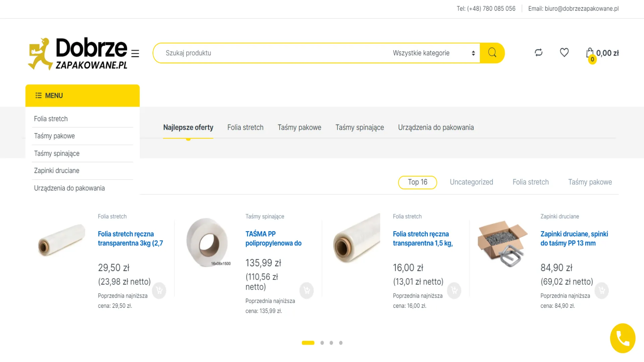644x362 pixels.
Task: Switch to Urządzenia do pakowania tab
Action: click(436, 127)
